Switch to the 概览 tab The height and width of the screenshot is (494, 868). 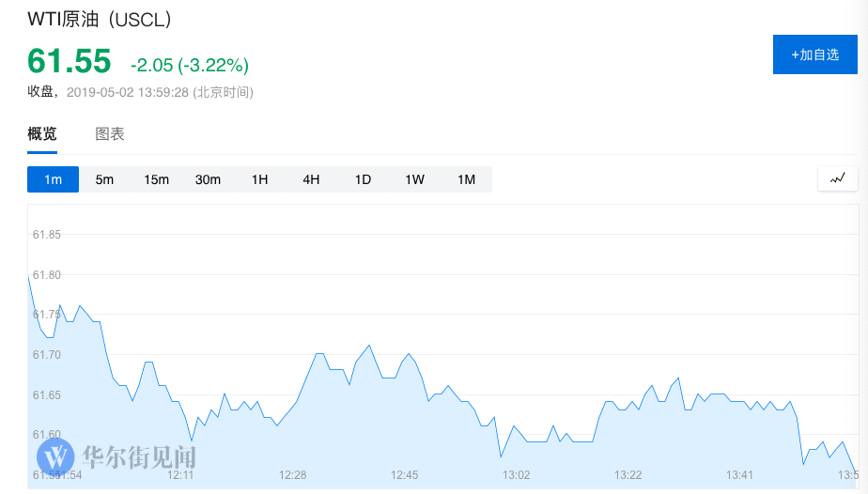(x=42, y=134)
